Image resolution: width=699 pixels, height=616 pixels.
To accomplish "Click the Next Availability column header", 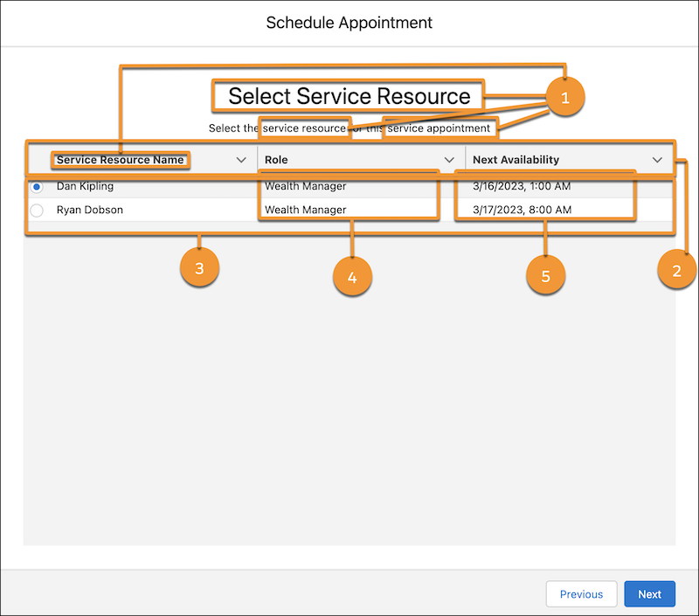I will point(517,159).
